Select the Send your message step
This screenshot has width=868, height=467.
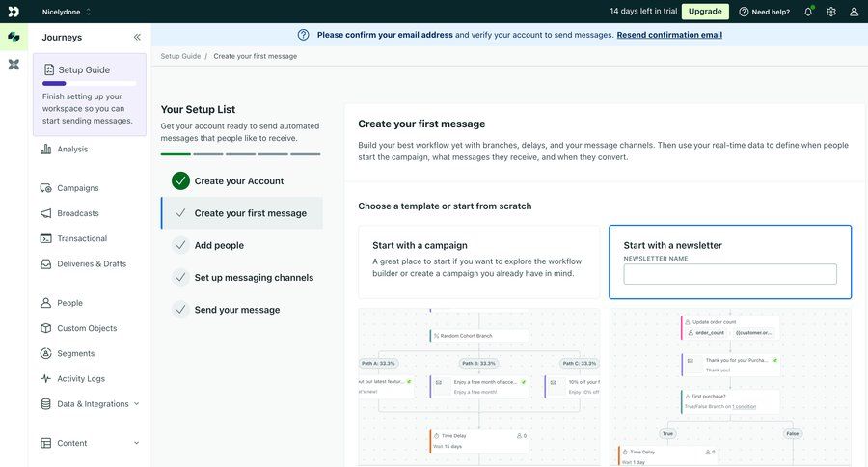[x=241, y=310]
